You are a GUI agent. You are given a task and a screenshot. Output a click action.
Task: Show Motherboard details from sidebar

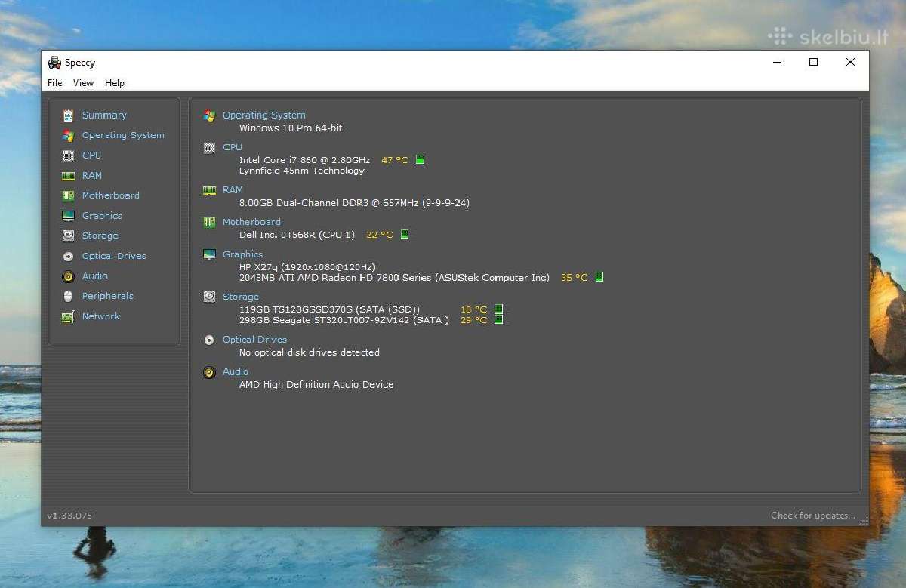[111, 195]
